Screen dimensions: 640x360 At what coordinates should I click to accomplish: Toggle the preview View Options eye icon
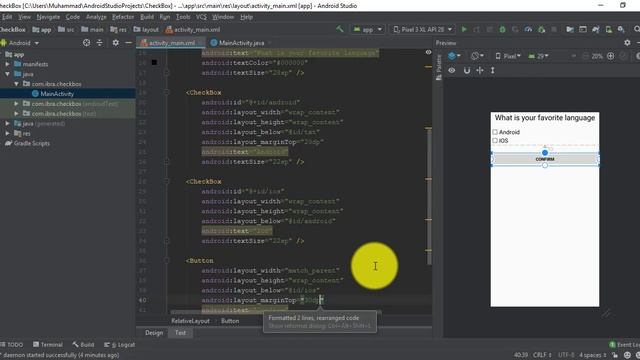[x=451, y=70]
